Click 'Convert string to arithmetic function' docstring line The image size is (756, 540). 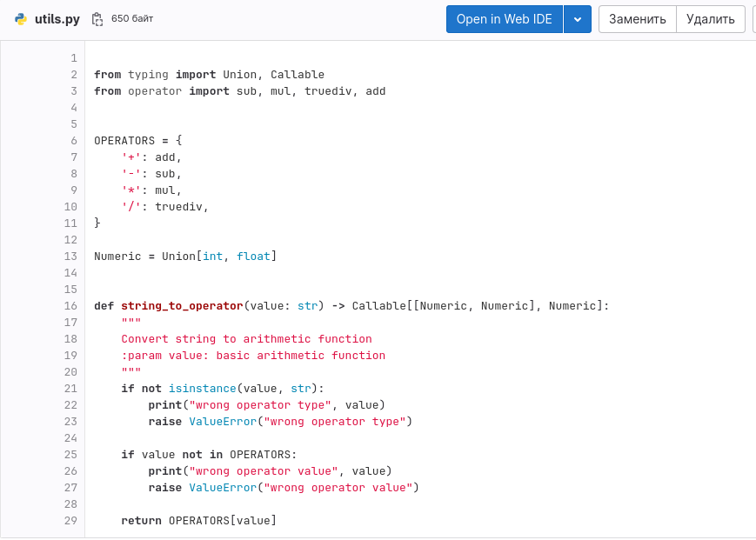coord(247,338)
